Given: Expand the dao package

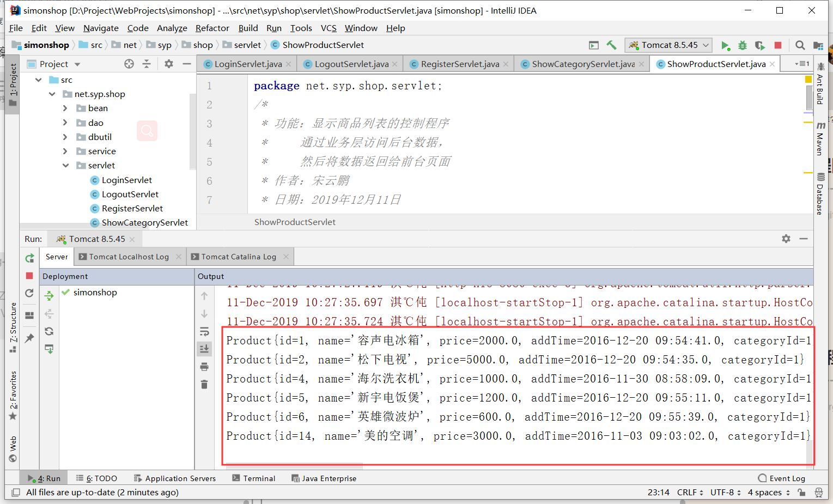Looking at the screenshot, I should (x=65, y=123).
